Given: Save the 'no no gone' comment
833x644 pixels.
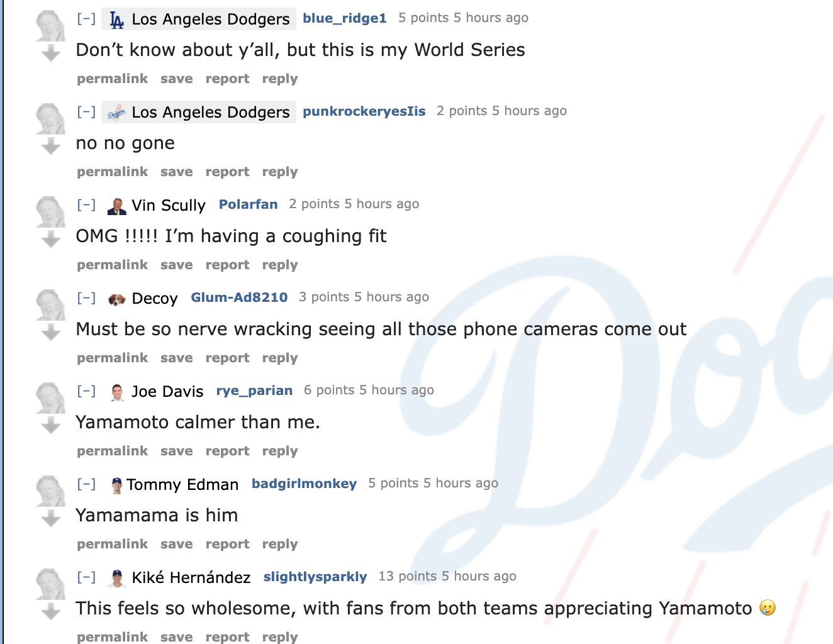Looking at the screenshot, I should coord(176,171).
